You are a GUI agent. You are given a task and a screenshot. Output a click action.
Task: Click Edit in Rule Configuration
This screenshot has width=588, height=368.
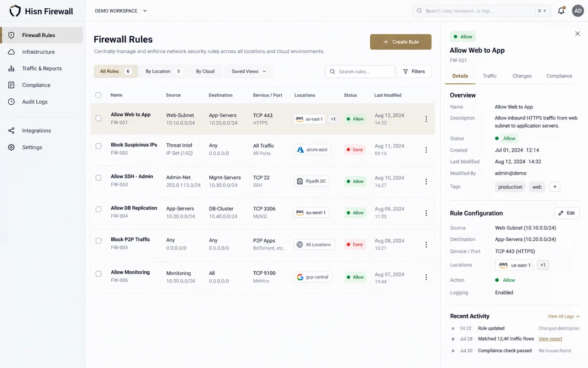coord(567,213)
